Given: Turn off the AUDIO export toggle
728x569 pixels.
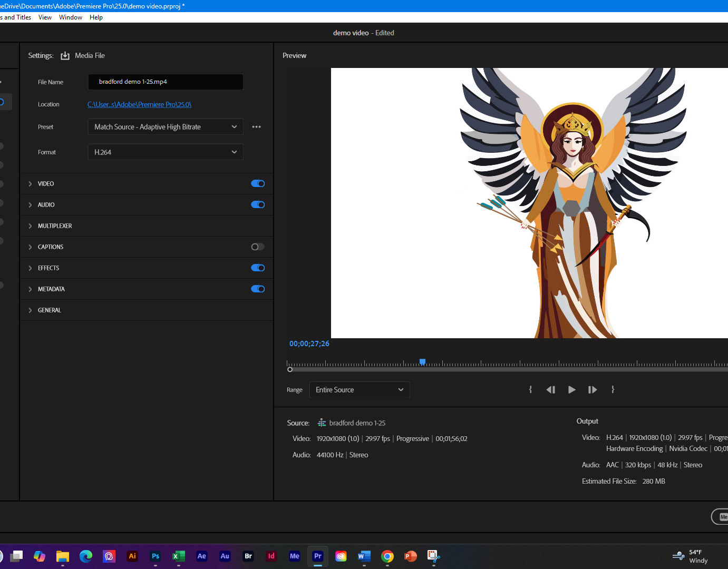Looking at the screenshot, I should coord(258,205).
